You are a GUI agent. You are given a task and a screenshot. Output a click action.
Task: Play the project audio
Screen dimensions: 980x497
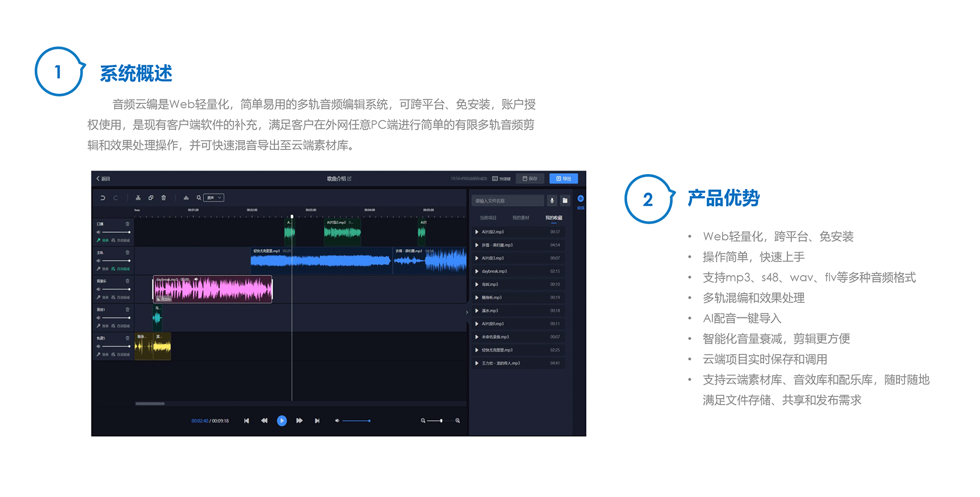coord(282,421)
